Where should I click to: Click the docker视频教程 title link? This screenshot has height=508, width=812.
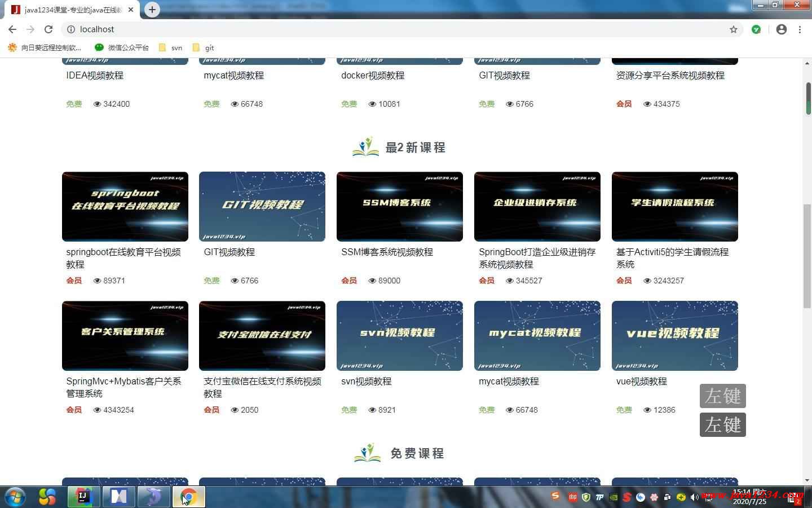373,75
